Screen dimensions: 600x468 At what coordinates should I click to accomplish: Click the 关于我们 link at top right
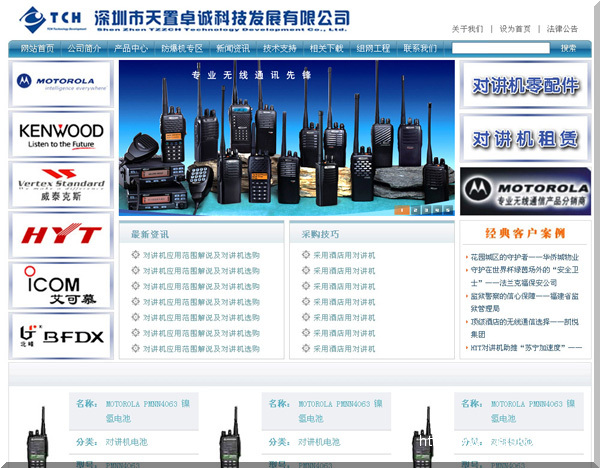click(x=467, y=29)
